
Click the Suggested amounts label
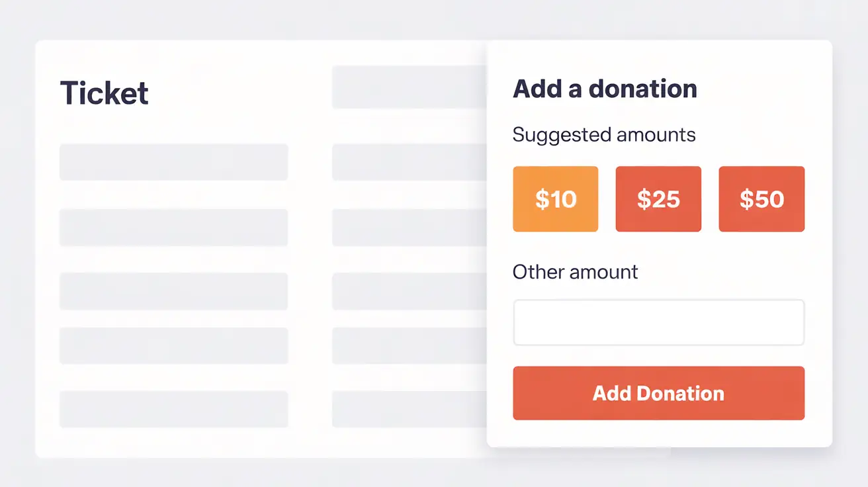click(x=604, y=134)
